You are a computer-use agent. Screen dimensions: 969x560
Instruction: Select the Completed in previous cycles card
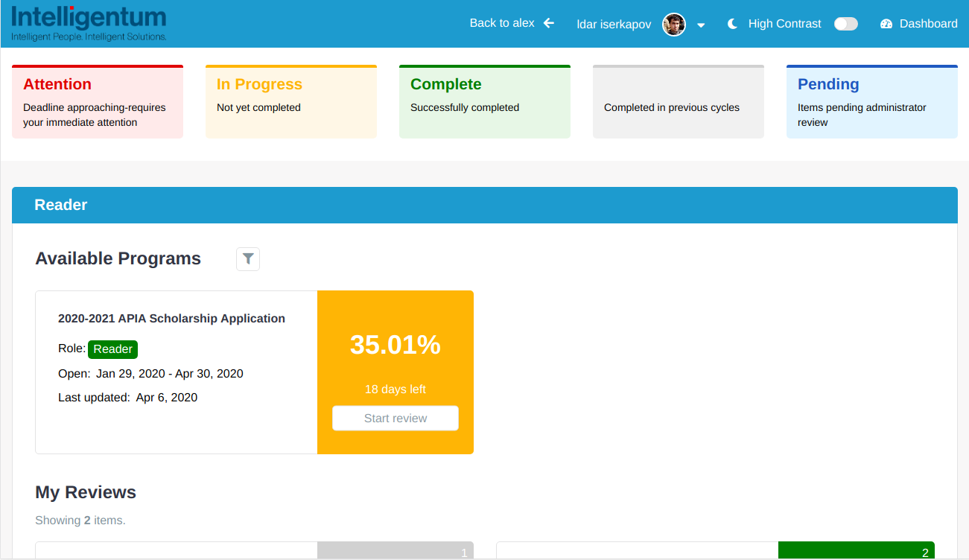click(679, 102)
